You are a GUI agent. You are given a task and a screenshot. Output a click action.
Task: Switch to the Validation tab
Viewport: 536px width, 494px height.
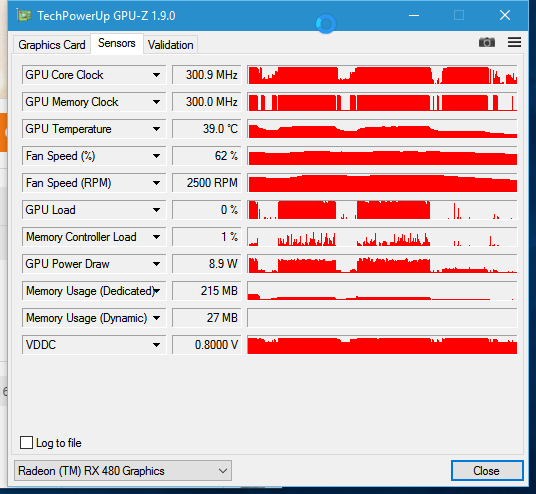[x=170, y=45]
